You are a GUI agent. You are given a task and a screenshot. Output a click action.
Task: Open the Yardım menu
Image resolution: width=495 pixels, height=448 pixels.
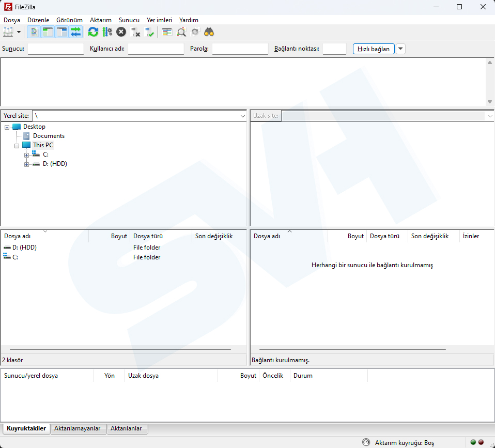tap(189, 20)
